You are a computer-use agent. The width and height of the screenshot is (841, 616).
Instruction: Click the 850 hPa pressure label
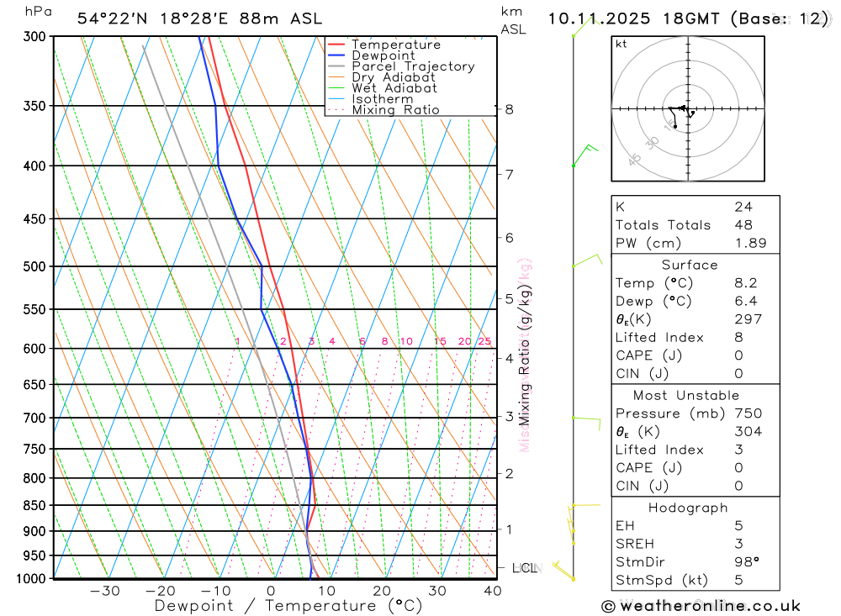pos(34,506)
